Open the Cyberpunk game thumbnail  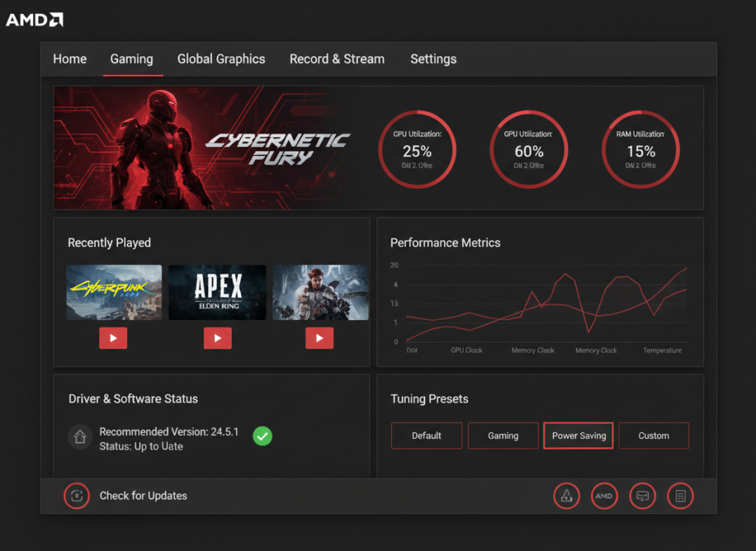tap(114, 292)
